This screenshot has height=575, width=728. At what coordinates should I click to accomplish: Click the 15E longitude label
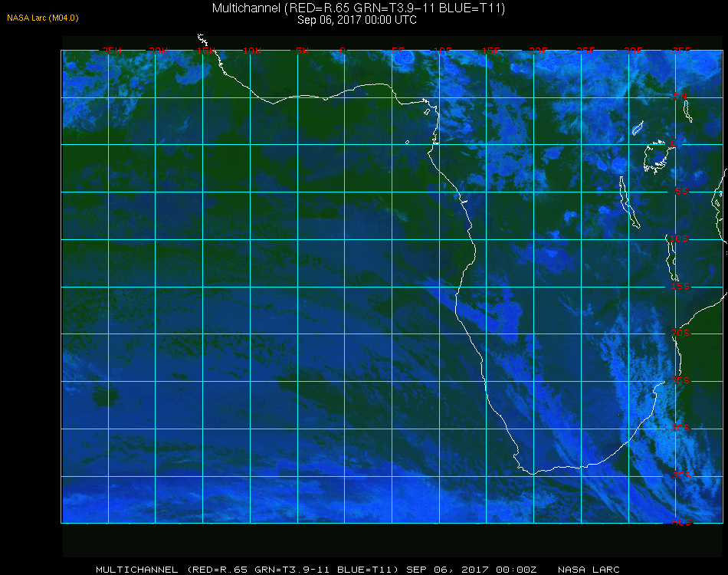point(490,51)
